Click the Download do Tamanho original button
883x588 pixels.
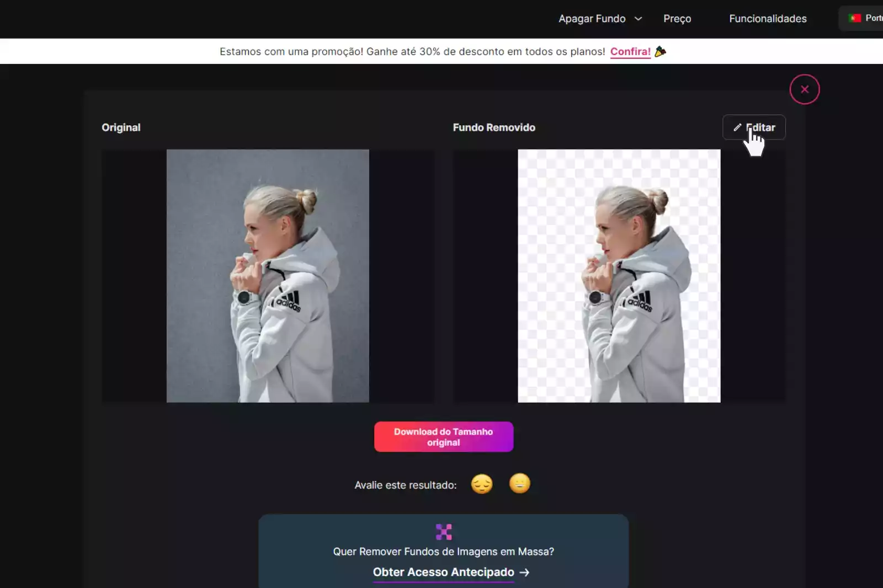pos(443,436)
